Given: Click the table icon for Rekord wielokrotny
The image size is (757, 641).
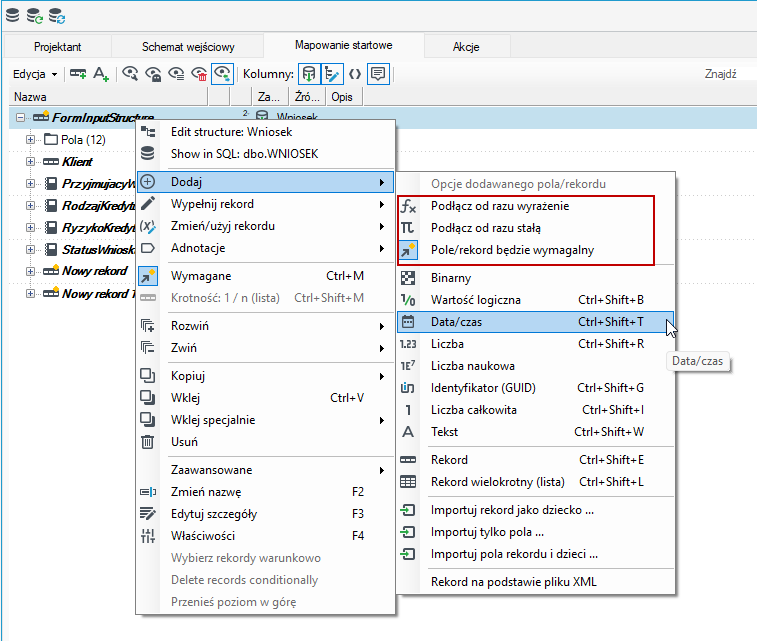Looking at the screenshot, I should 408,482.
